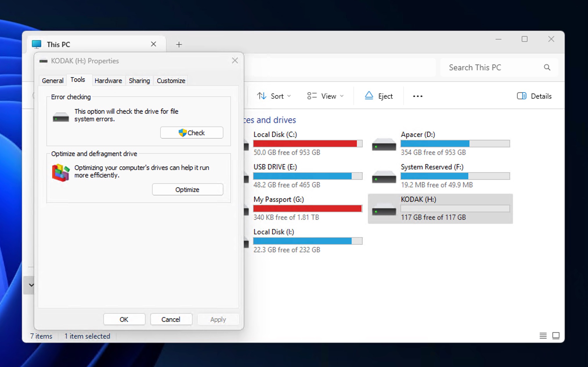
Task: Click '354 GB free of 953 GB' text
Action: click(x=433, y=152)
